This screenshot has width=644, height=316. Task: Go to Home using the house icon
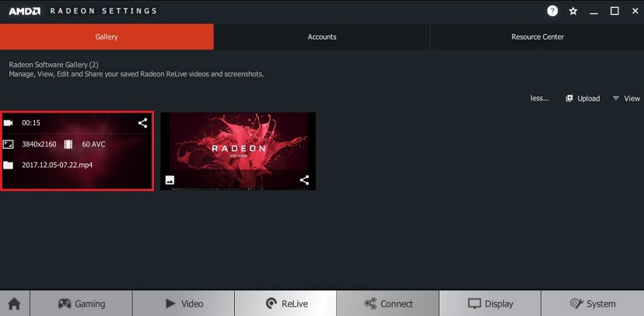click(14, 304)
